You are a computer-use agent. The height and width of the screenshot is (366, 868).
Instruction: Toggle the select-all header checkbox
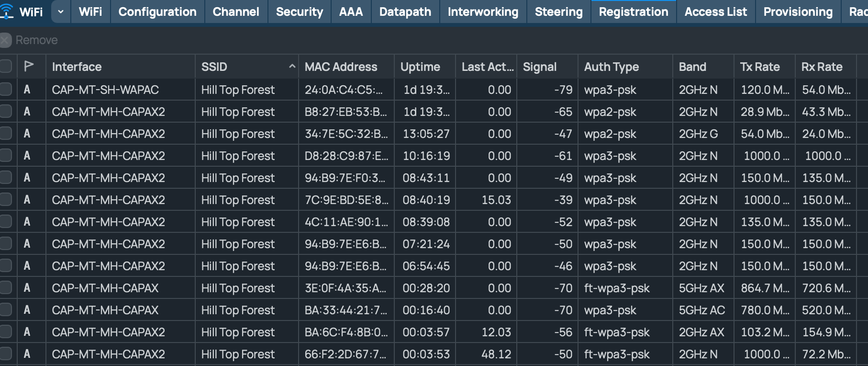[x=5, y=66]
